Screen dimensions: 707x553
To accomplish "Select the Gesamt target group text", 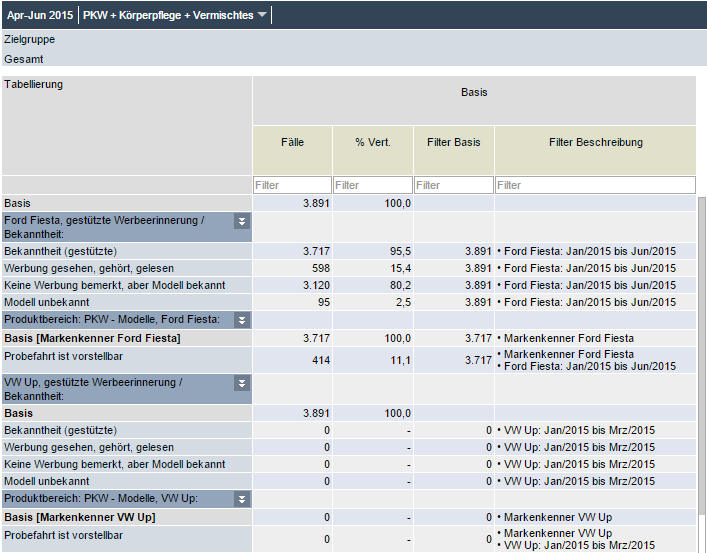I will coord(23,59).
